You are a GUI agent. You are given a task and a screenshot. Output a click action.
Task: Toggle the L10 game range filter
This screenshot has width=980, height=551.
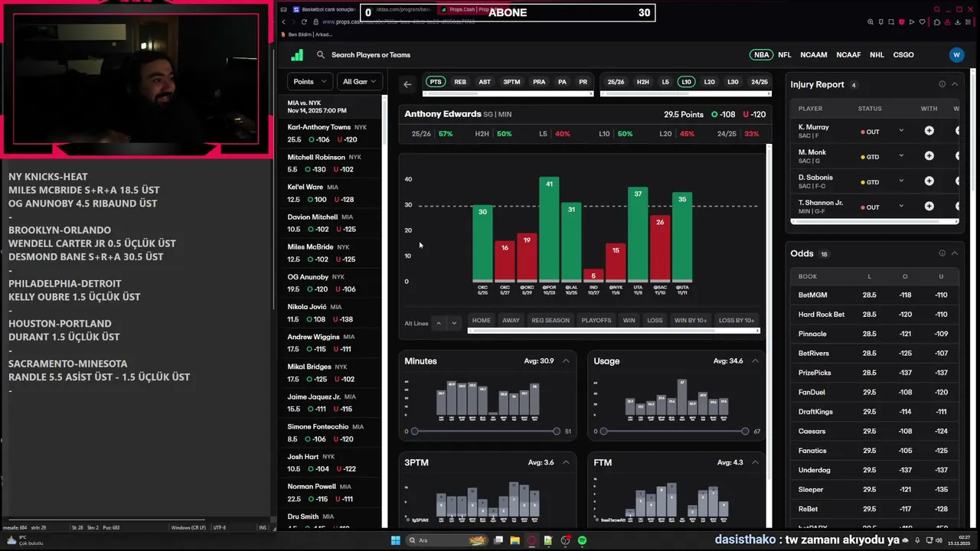[686, 82]
